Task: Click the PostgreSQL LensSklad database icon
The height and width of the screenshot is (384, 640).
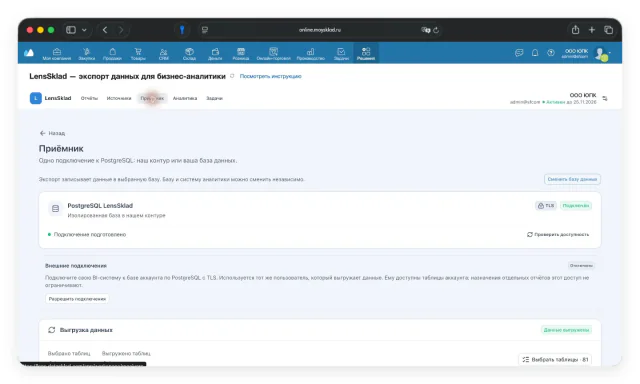Action: [55, 209]
